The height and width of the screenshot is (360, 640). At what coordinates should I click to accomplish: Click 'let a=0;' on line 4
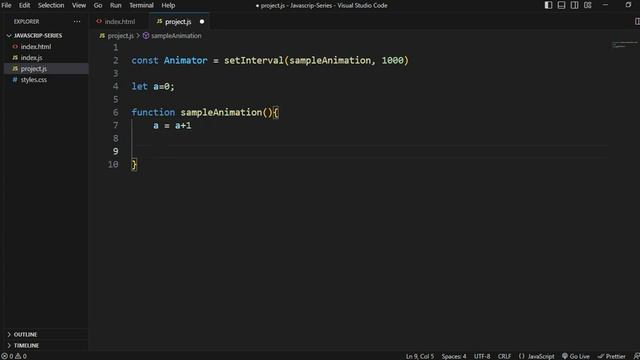tap(153, 87)
